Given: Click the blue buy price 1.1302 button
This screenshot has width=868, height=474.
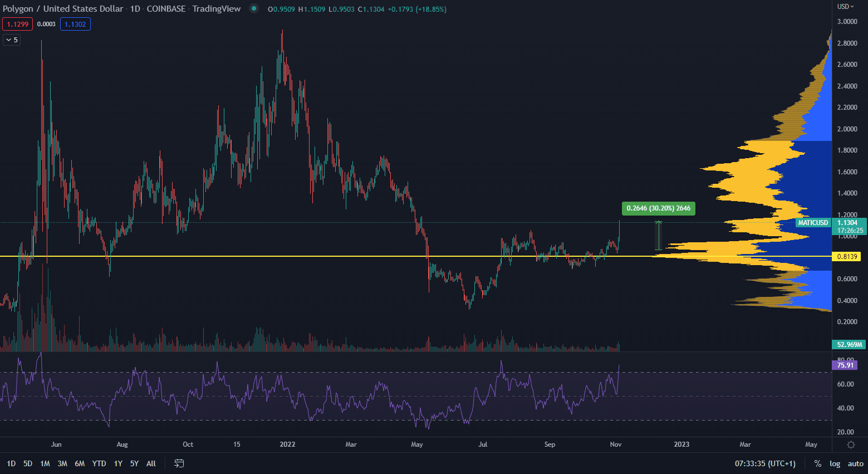Looking at the screenshot, I should pyautogui.click(x=75, y=24).
